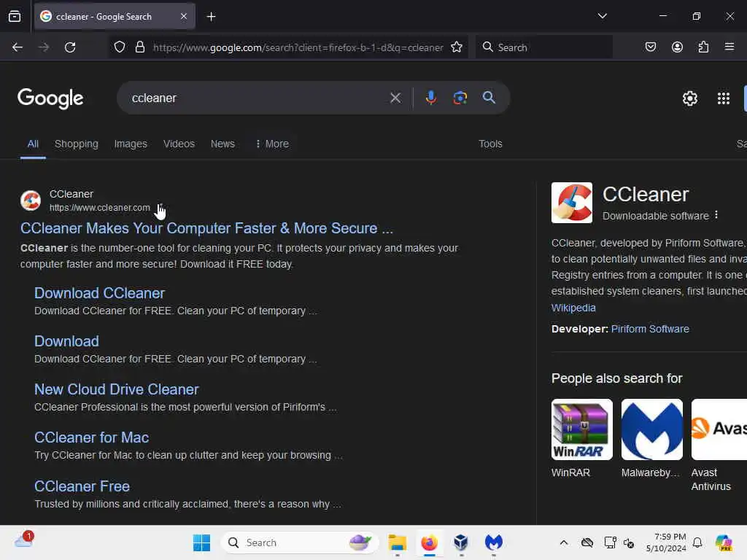
Task: Open New Cloud Drive Cleaner link
Action: [116, 389]
